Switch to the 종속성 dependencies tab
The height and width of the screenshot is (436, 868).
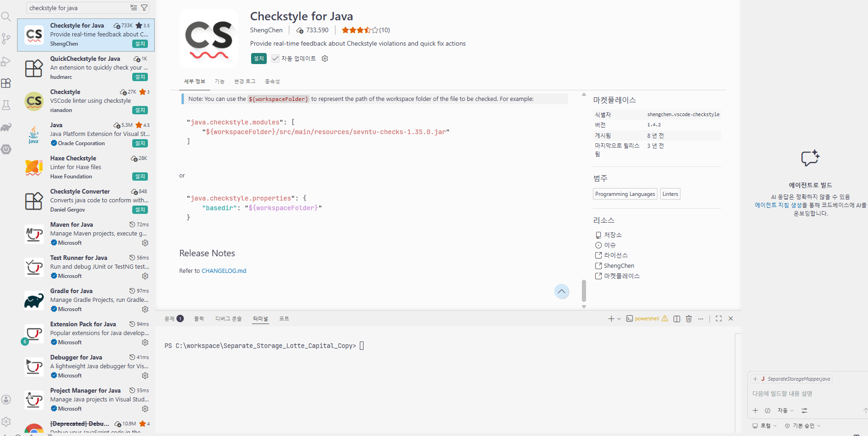(x=272, y=82)
